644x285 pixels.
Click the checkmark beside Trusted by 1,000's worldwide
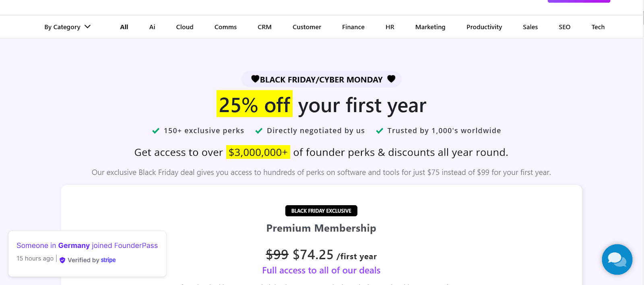pyautogui.click(x=379, y=131)
